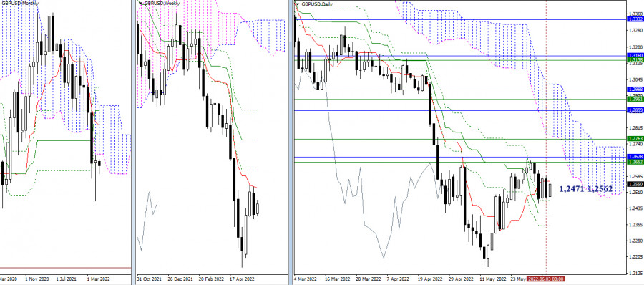This screenshot has width=644, height=285.
Task: Click the green 1.2951 price level tag
Action: (x=635, y=99)
